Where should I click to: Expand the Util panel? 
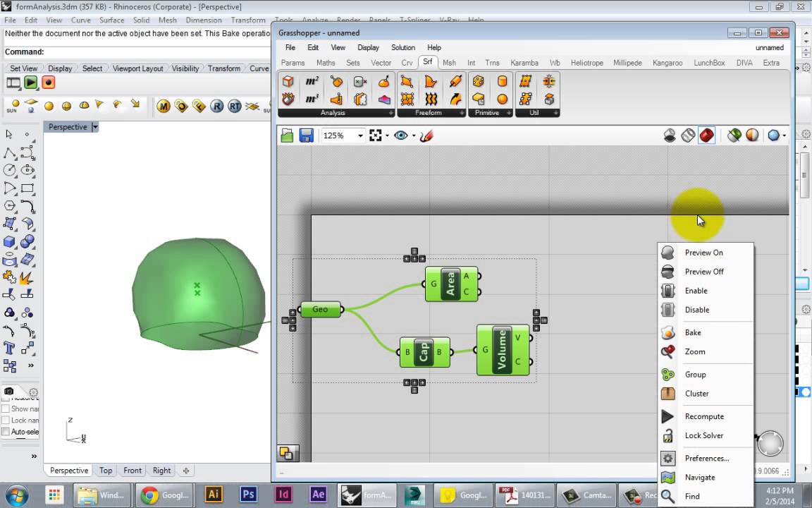pos(555,113)
